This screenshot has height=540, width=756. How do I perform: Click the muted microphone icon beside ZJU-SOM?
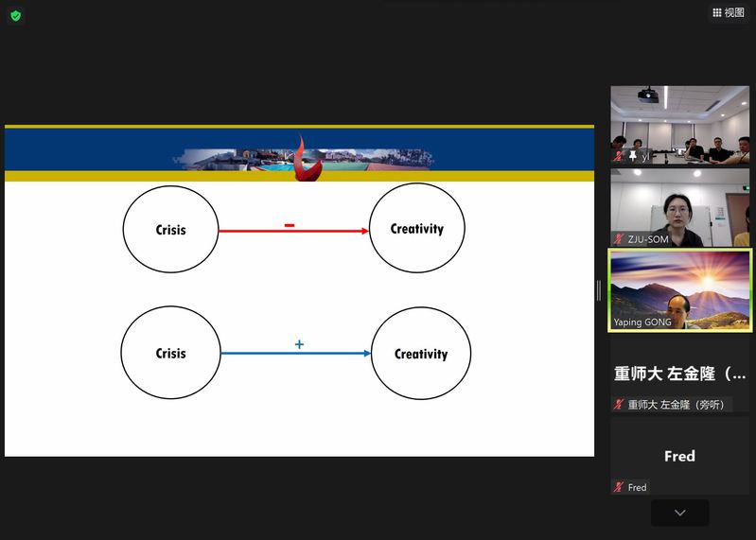tap(619, 240)
